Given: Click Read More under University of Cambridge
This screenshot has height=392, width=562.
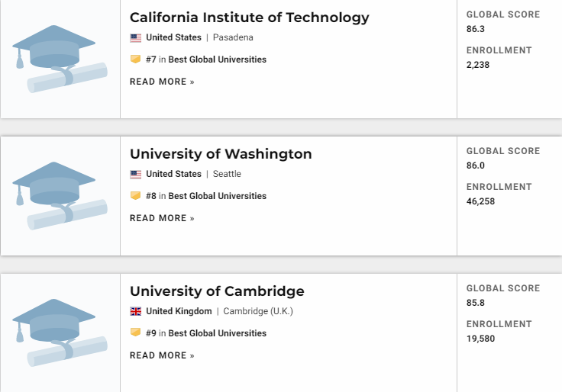Looking at the screenshot, I should 162,355.
